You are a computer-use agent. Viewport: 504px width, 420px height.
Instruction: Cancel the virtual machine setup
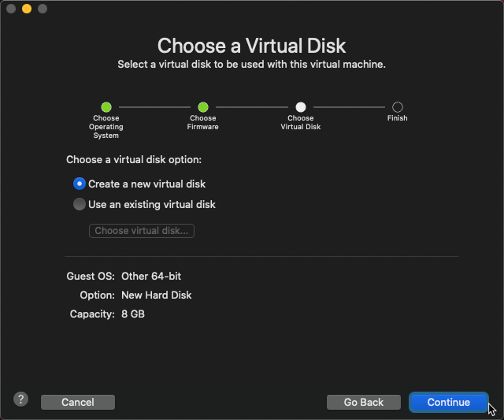pyautogui.click(x=78, y=403)
